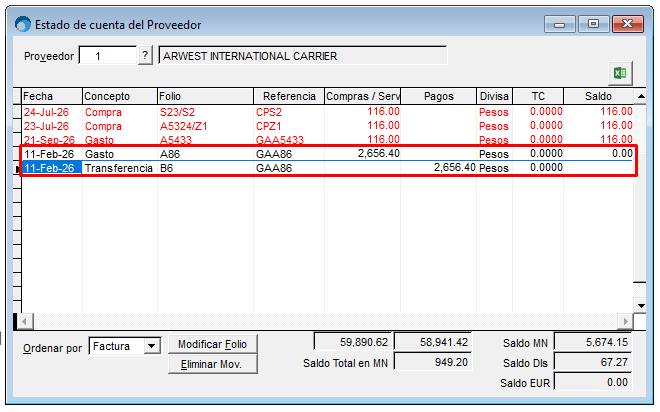The image size is (660, 412).
Task: Click the Transferencia concept cell
Action: tap(119, 168)
